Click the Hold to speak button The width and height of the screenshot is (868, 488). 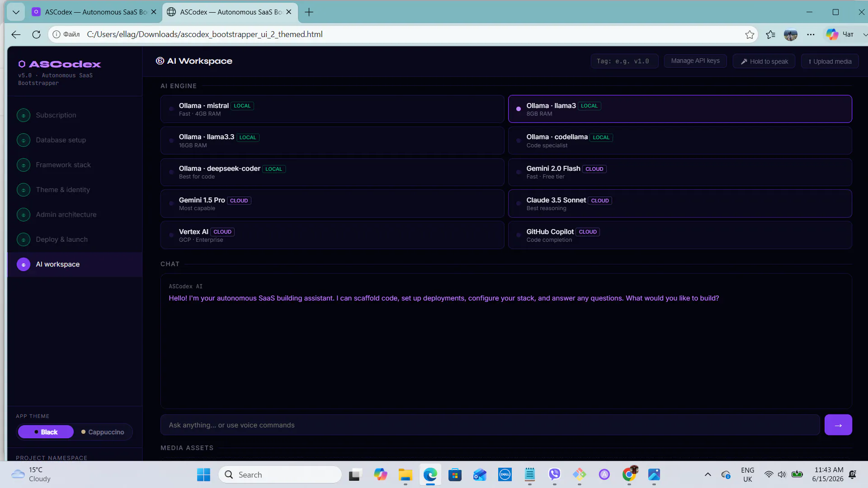point(764,61)
